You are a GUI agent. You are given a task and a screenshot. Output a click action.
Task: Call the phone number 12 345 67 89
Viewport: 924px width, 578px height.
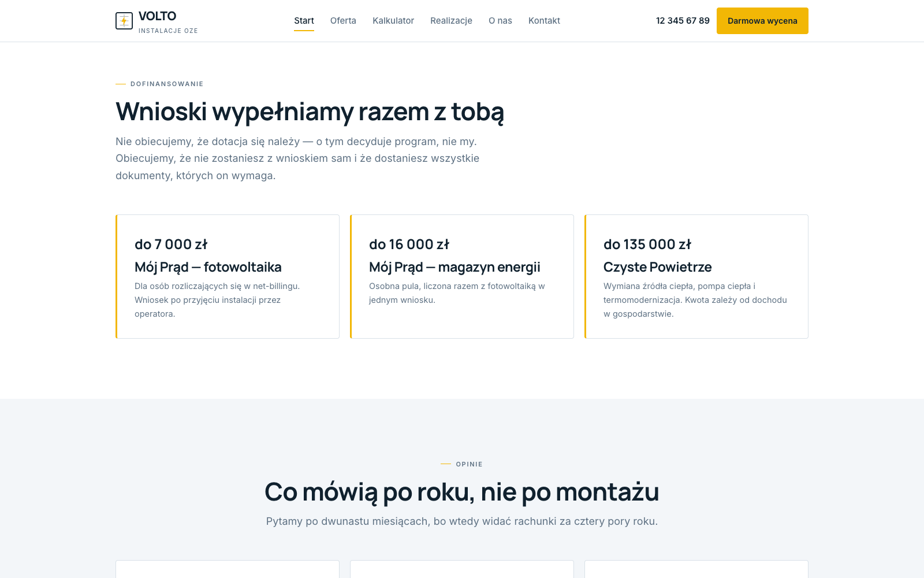[x=683, y=21]
